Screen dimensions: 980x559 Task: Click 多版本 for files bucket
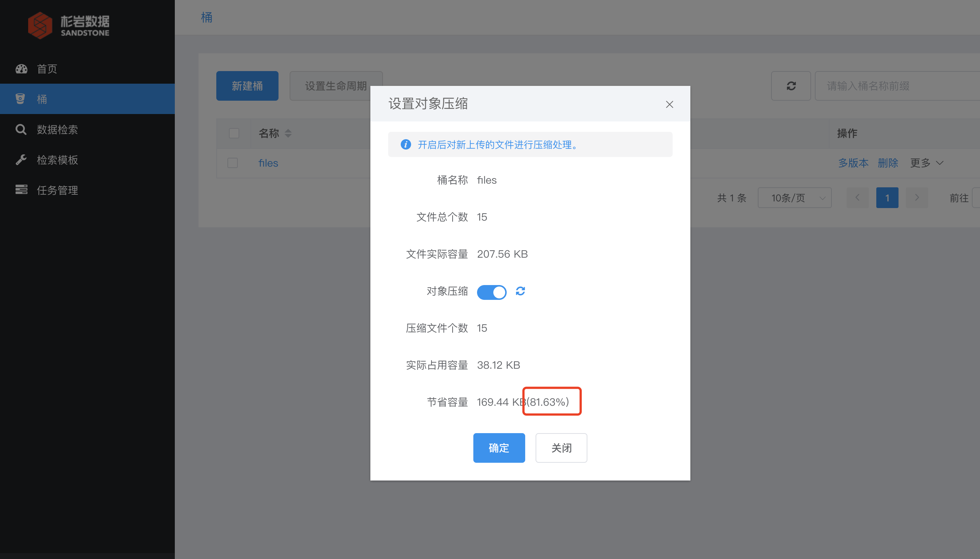pyautogui.click(x=853, y=163)
